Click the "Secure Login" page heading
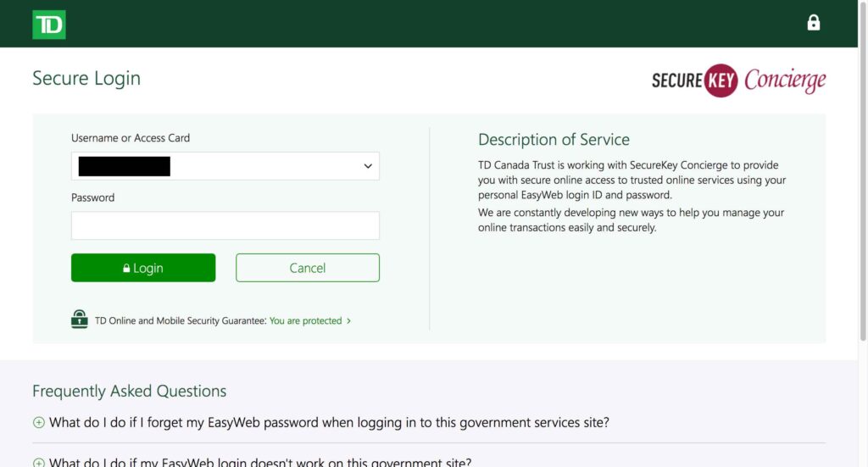This screenshot has height=467, width=868. point(86,78)
